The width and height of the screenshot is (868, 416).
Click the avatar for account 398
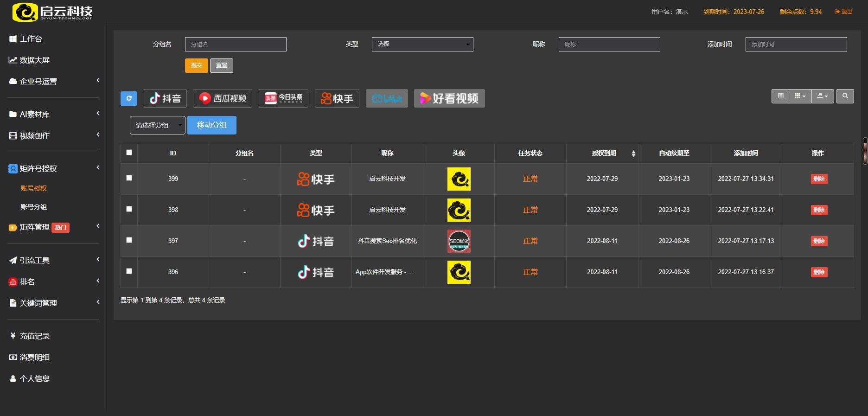tap(459, 210)
